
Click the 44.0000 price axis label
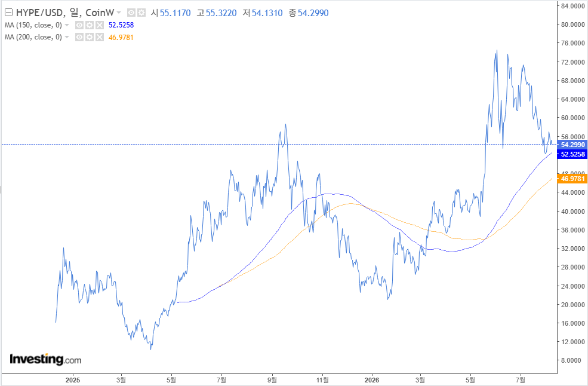(x=572, y=192)
